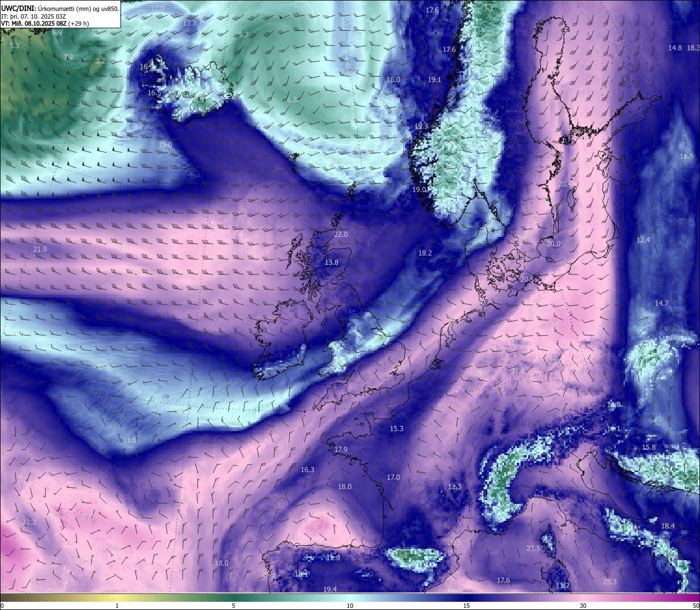
Task: Click the 22.3 value in the lower left
Action: [29, 522]
